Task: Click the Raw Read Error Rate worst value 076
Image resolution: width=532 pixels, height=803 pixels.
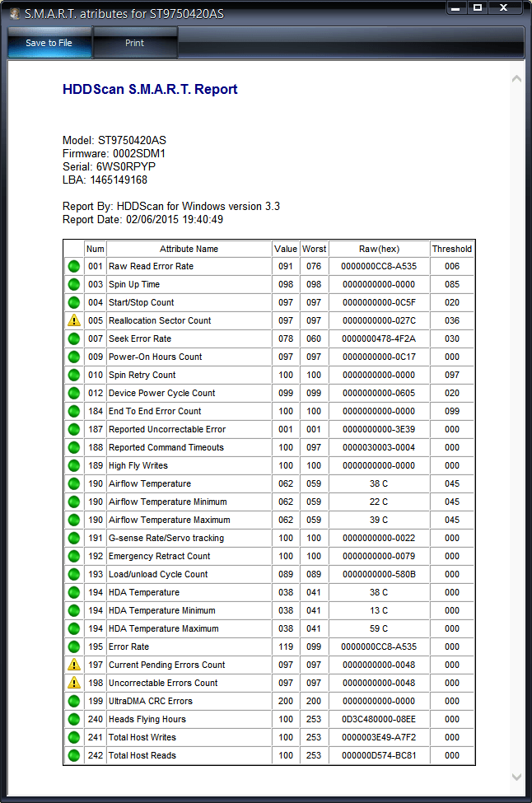Action: 314,266
